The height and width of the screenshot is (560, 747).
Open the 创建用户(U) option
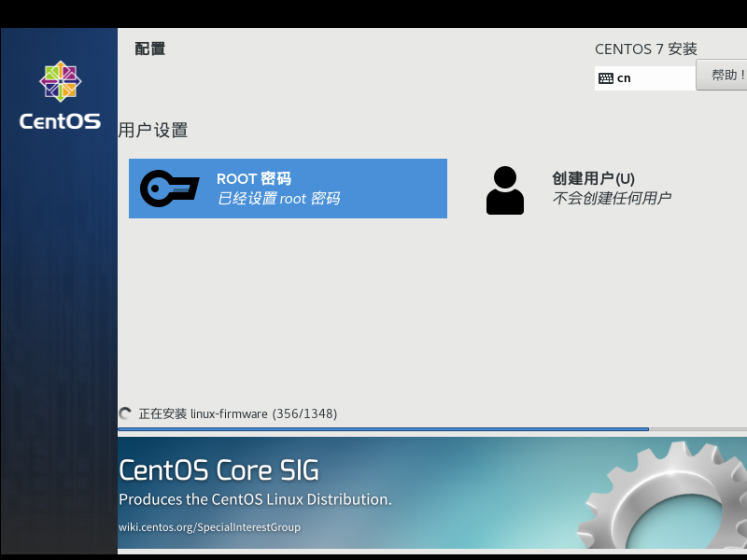(x=613, y=189)
